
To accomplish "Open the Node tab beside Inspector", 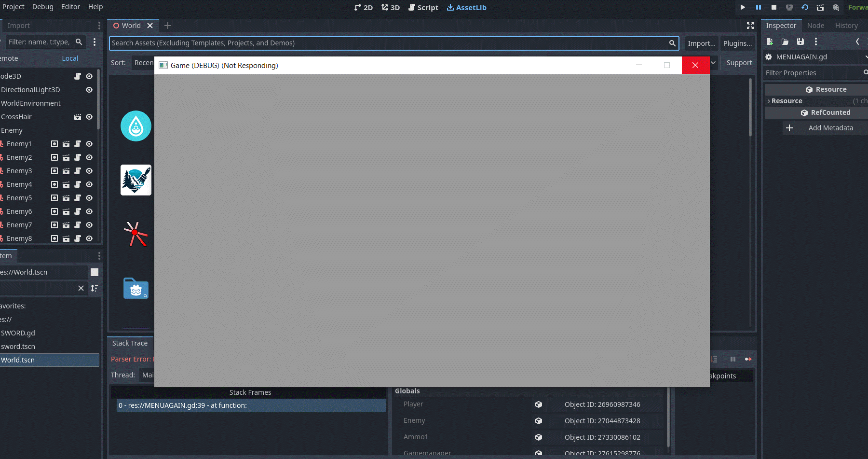I will (x=816, y=26).
